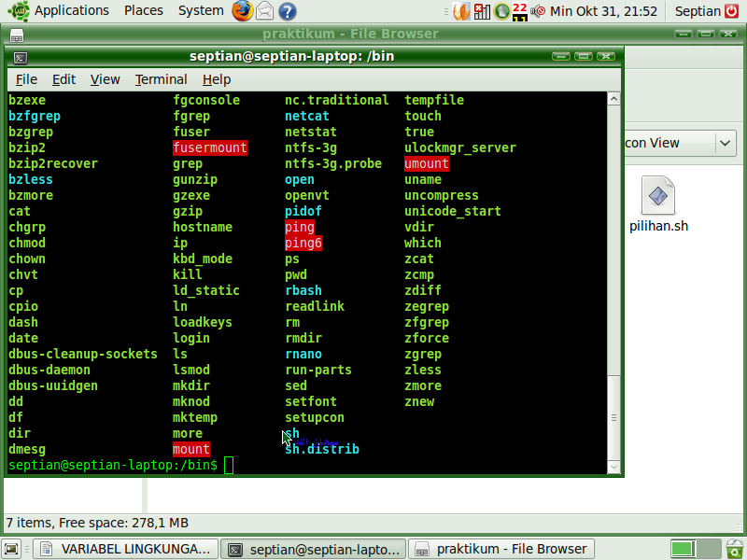Open the Places menu
This screenshot has width=747, height=560.
[x=144, y=10]
